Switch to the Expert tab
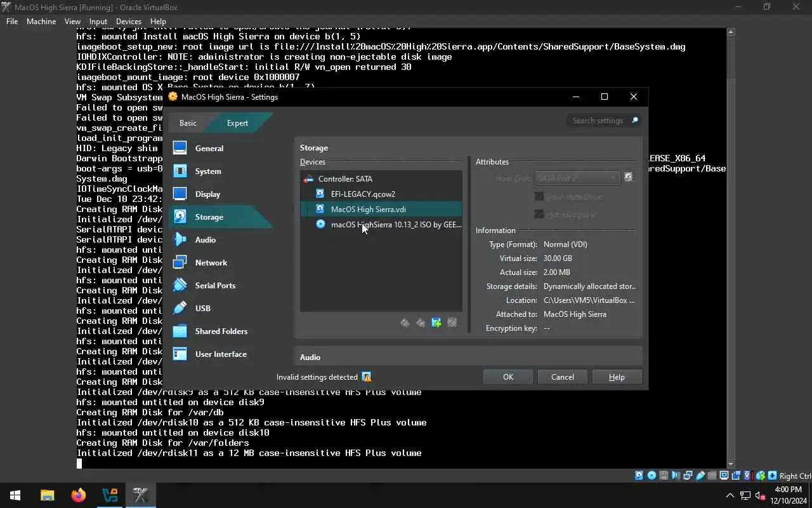Screen dimensions: 812x508 point(237,123)
